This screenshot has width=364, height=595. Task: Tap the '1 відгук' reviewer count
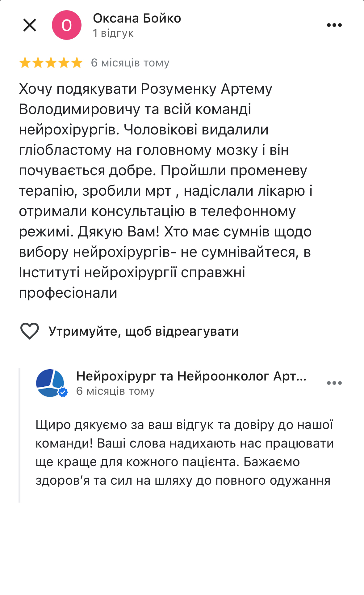click(113, 33)
